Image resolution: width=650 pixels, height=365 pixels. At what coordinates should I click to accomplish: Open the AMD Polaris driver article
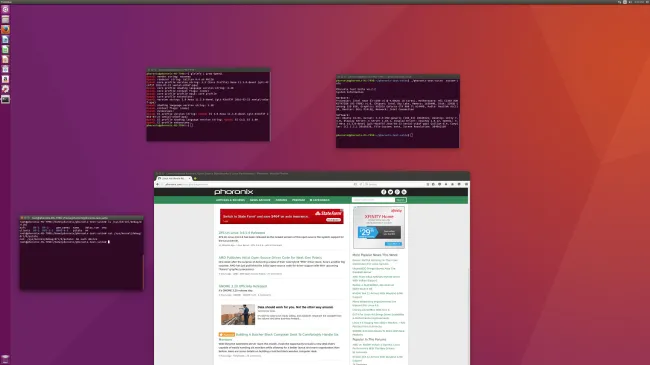270,258
